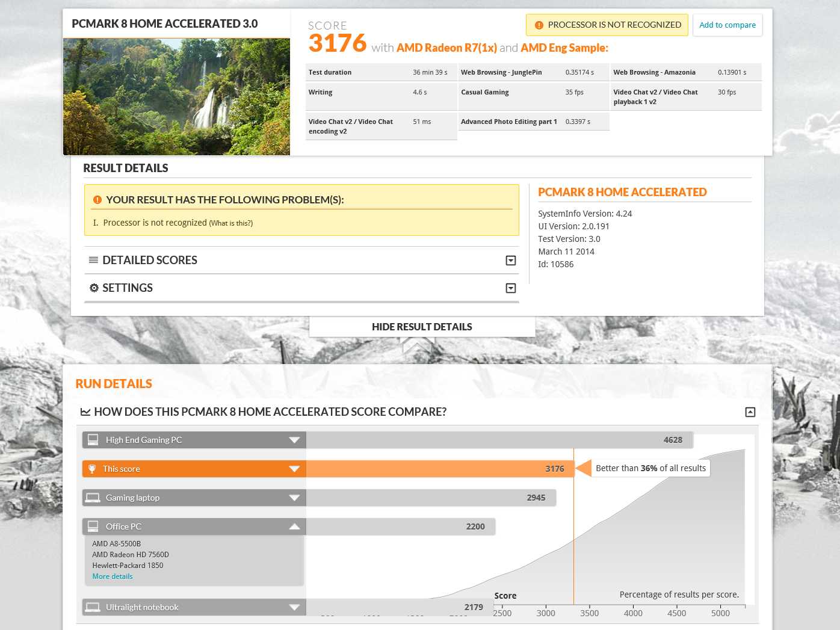Click the desktop icon in High End Gaming PC row

93,440
